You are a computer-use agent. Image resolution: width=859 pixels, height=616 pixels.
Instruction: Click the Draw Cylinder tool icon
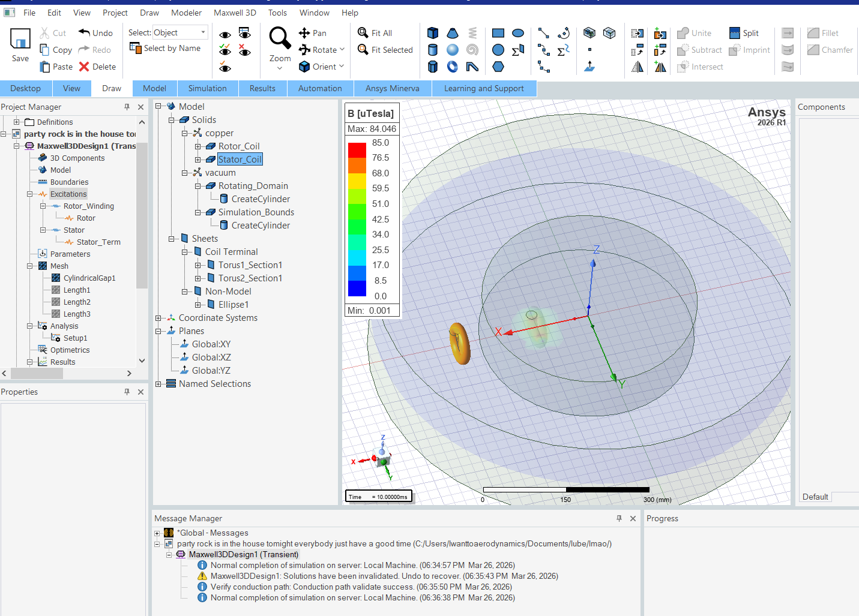click(432, 50)
